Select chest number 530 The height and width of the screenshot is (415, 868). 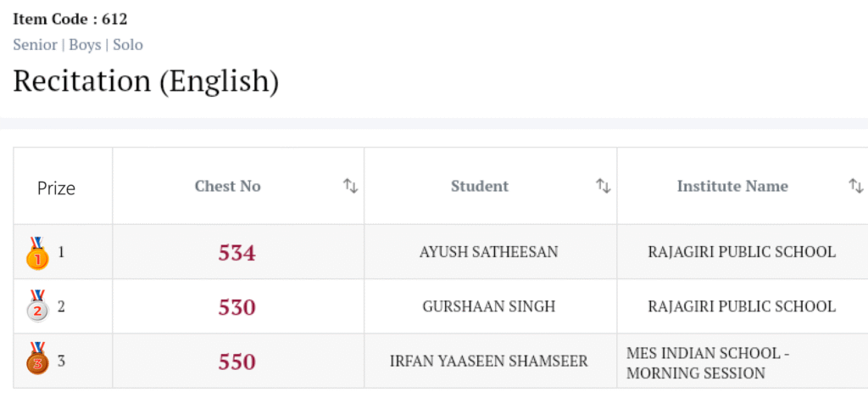click(236, 307)
